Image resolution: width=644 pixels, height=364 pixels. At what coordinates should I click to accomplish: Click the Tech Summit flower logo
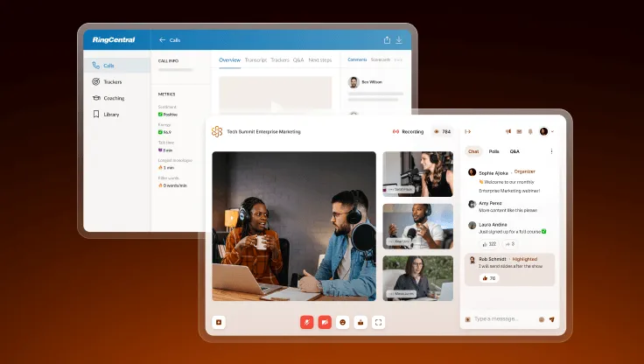pos(217,131)
